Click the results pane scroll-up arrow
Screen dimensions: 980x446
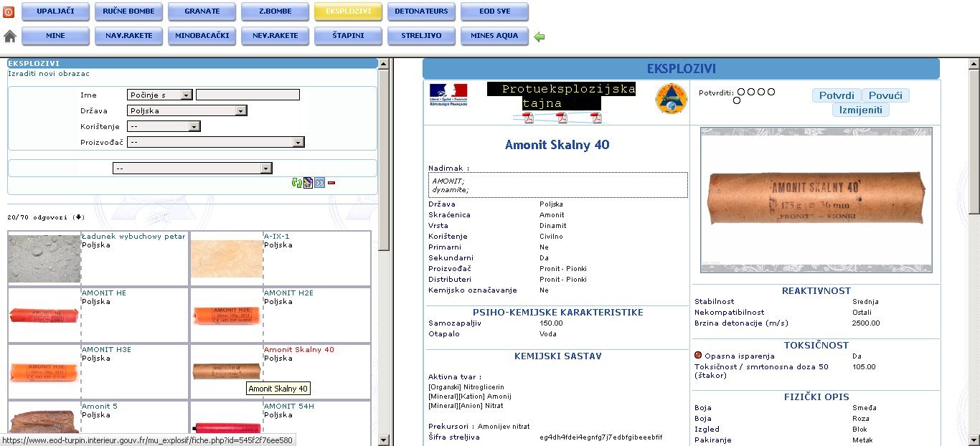(x=384, y=65)
